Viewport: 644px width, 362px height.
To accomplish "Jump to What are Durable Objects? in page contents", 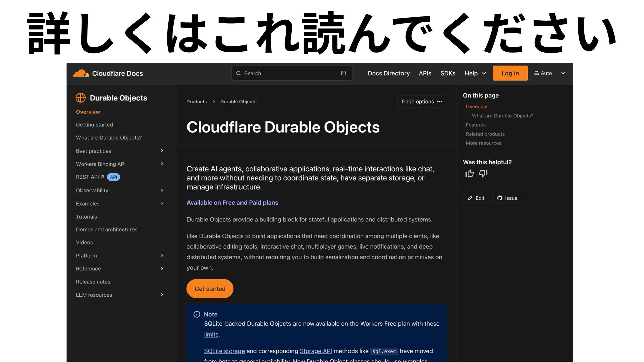I will click(x=502, y=116).
